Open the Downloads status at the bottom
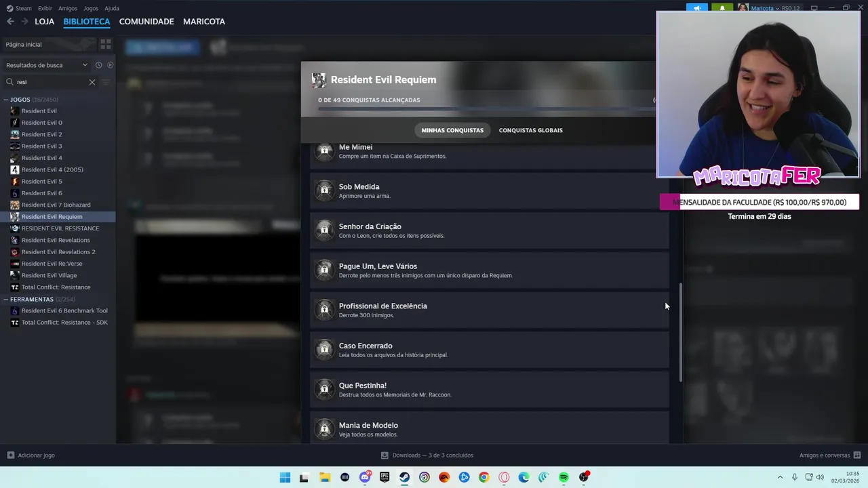Screen dimensions: 868x488 click(x=427, y=455)
